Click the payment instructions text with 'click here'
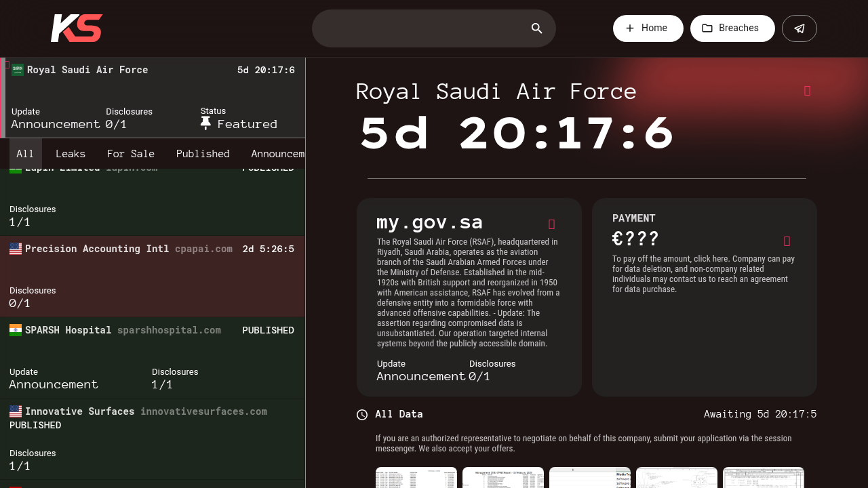 click(704, 274)
